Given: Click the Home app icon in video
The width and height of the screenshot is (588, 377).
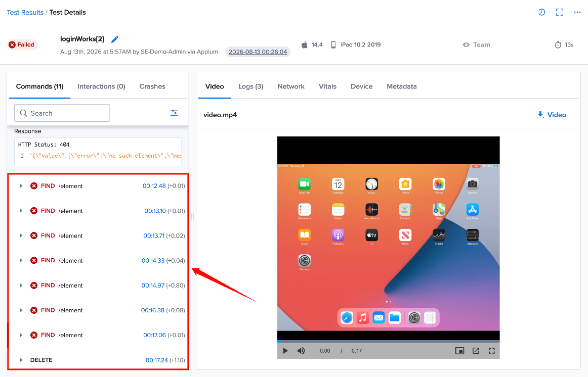Looking at the screenshot, I should 405,184.
